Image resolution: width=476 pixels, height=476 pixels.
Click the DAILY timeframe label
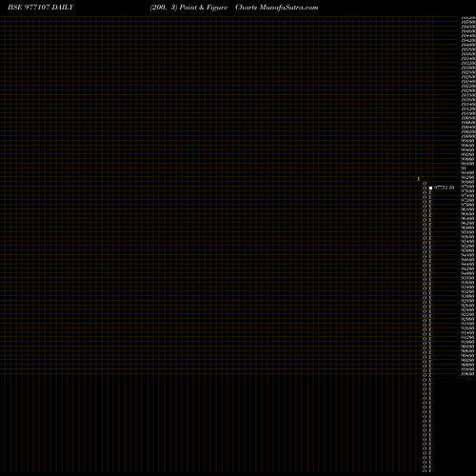click(x=63, y=7)
